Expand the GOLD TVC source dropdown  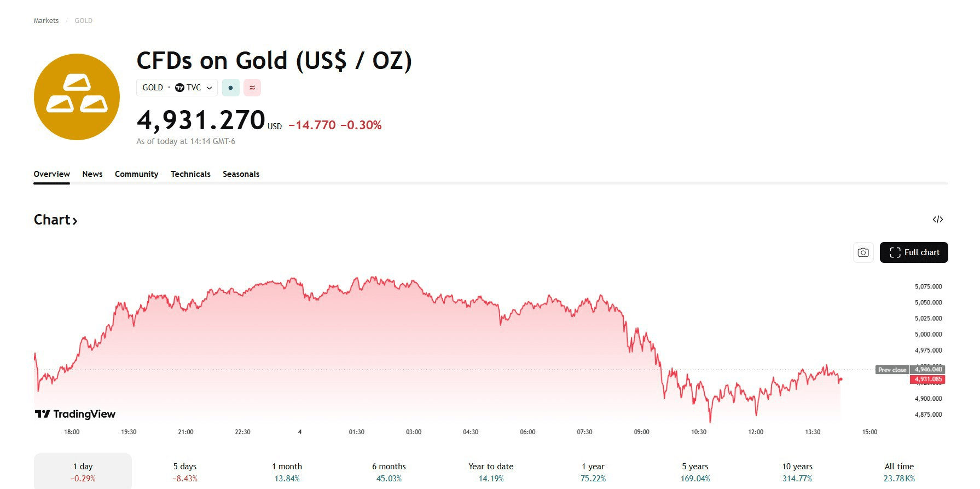tap(177, 88)
